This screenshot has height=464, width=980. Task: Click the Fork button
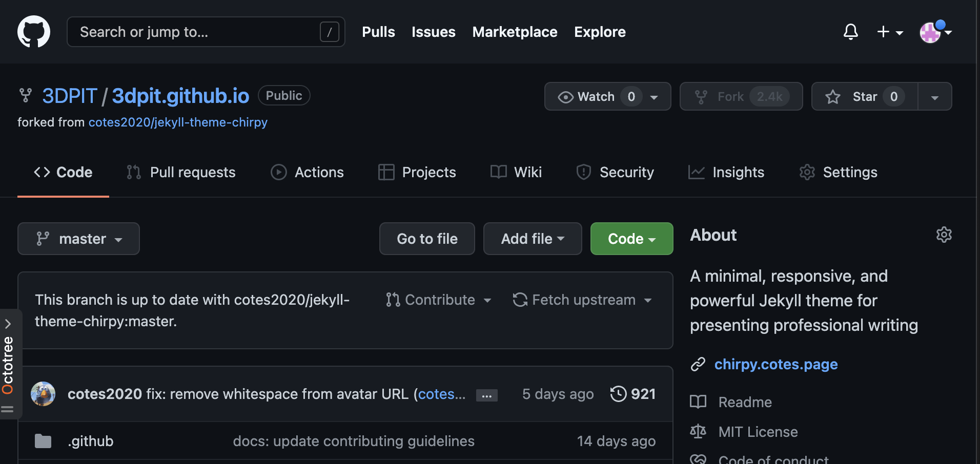coord(741,96)
